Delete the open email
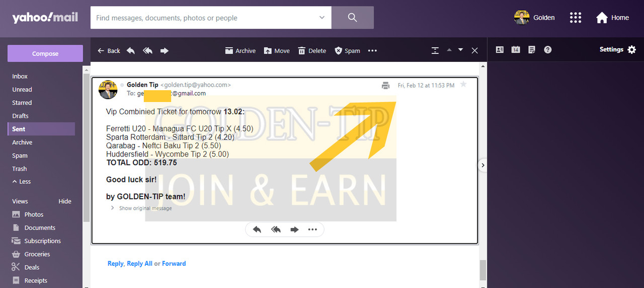This screenshot has width=644, height=288. pos(312,51)
